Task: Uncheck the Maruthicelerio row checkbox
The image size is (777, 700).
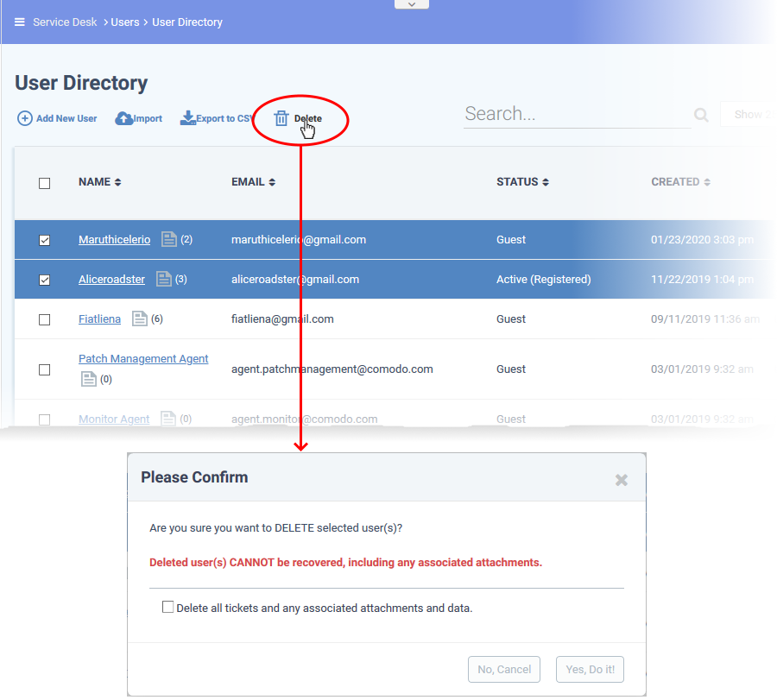Action: (45, 240)
